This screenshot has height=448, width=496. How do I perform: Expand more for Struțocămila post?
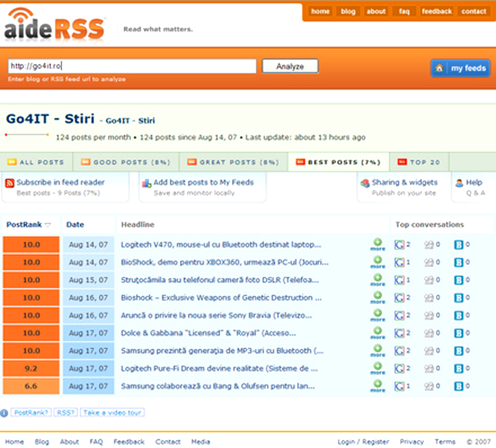[x=378, y=280]
